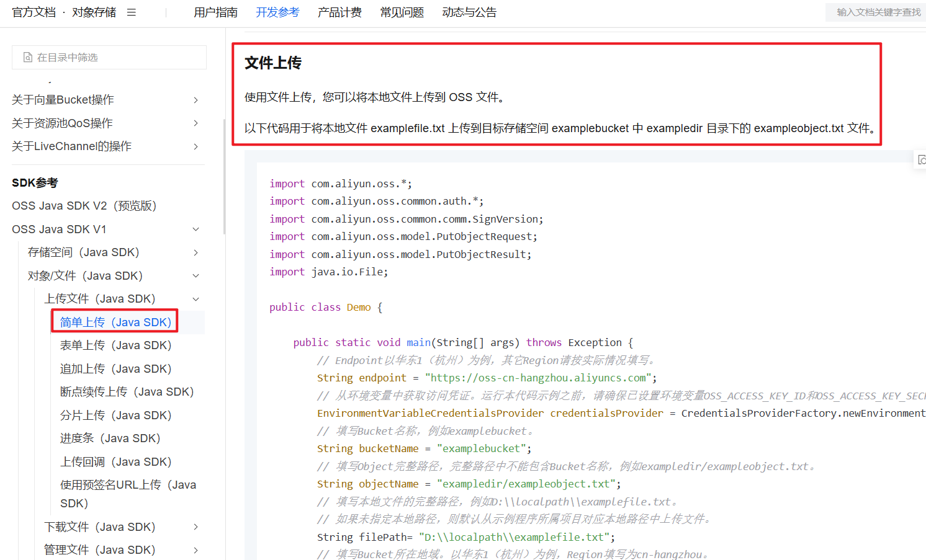The width and height of the screenshot is (926, 560).
Task: Click the 'public class Demo {' code line
Action: tap(326, 308)
